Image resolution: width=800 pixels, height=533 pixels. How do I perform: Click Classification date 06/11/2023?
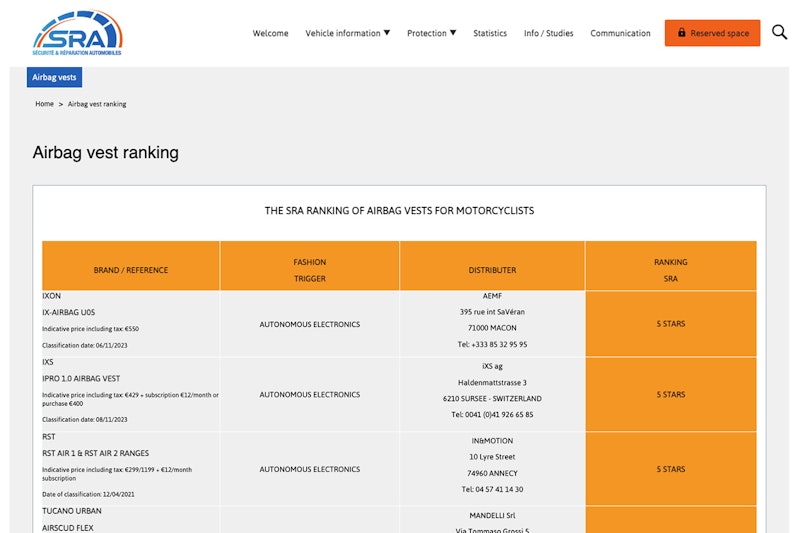tap(85, 345)
